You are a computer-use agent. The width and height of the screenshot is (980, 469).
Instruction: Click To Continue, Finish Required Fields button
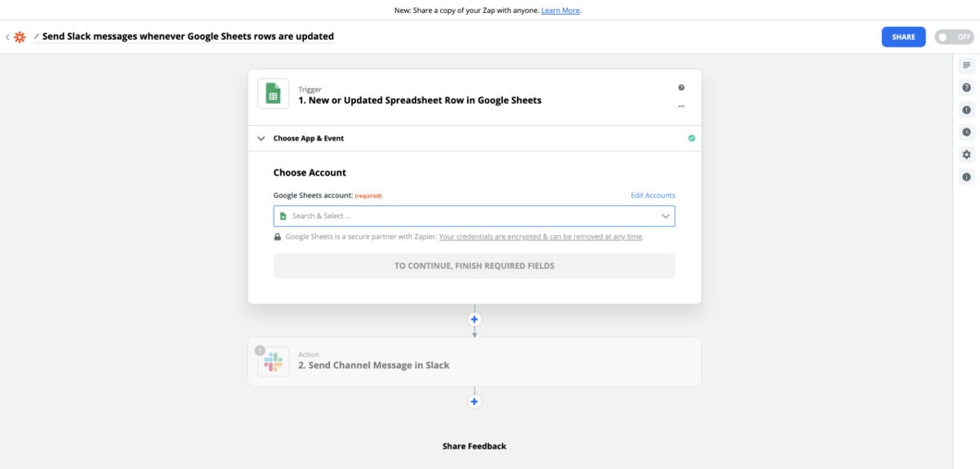474,266
